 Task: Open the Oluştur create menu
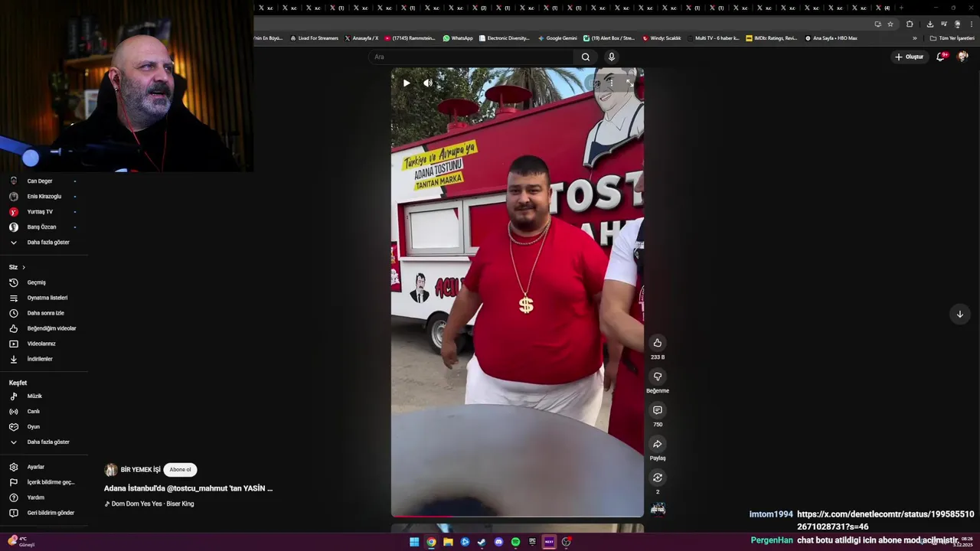pos(909,57)
